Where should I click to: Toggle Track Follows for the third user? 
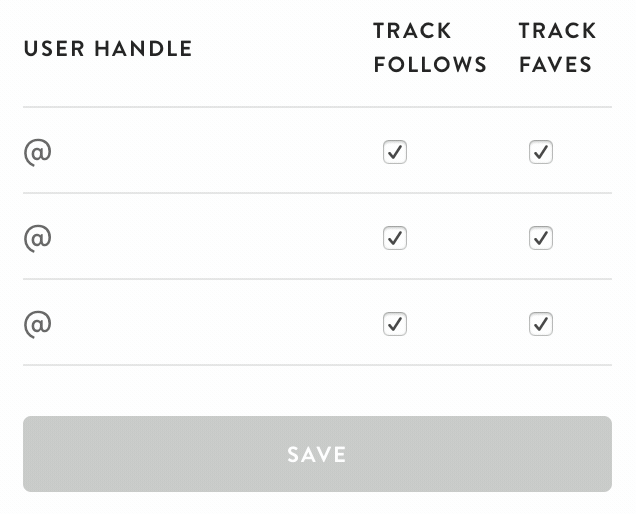coord(395,324)
